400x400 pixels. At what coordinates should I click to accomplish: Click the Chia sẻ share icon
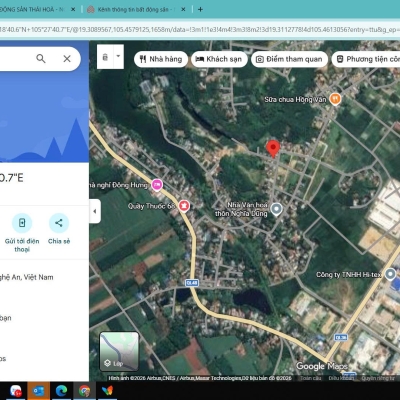(x=59, y=223)
